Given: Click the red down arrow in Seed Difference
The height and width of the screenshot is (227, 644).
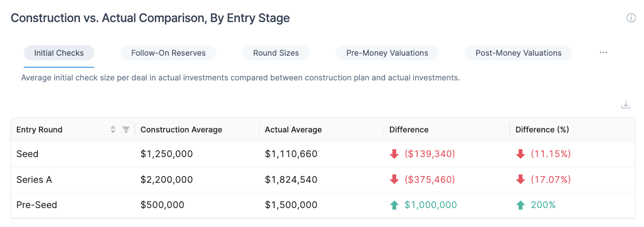Looking at the screenshot, I should (394, 154).
